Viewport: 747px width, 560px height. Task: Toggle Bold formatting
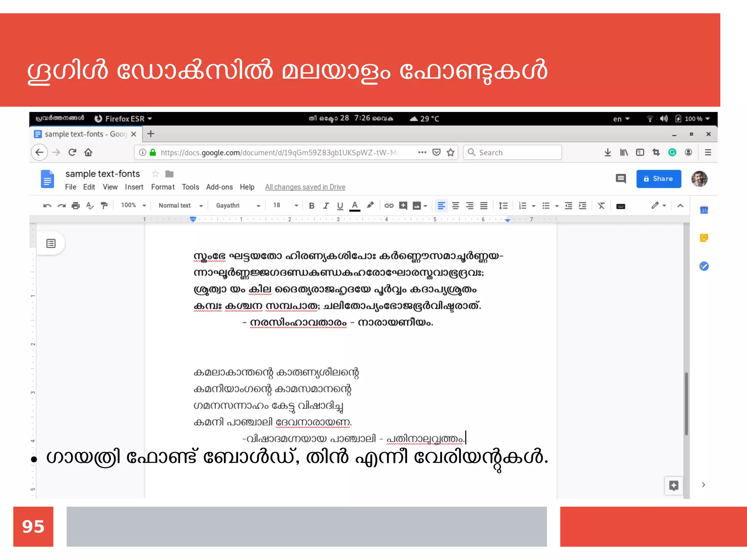point(311,206)
